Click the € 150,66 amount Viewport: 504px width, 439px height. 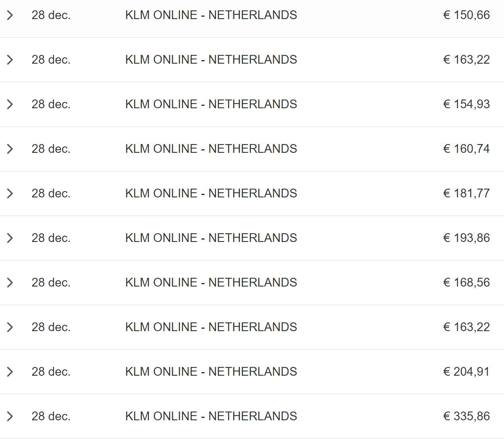(466, 15)
